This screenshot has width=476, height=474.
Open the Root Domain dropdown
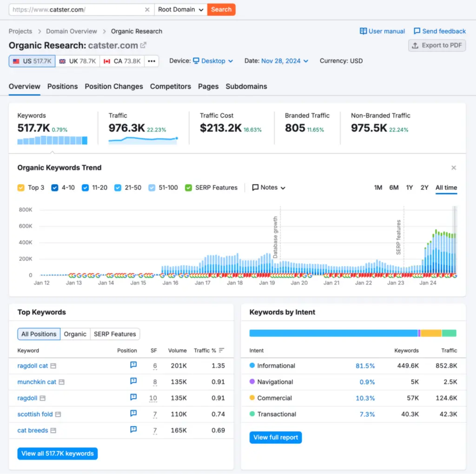tap(181, 9)
